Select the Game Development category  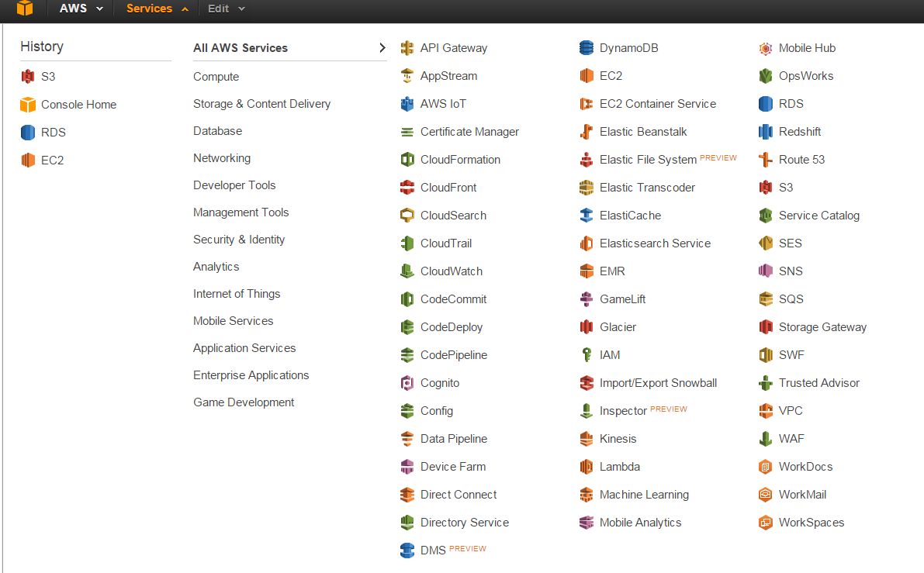pos(244,402)
